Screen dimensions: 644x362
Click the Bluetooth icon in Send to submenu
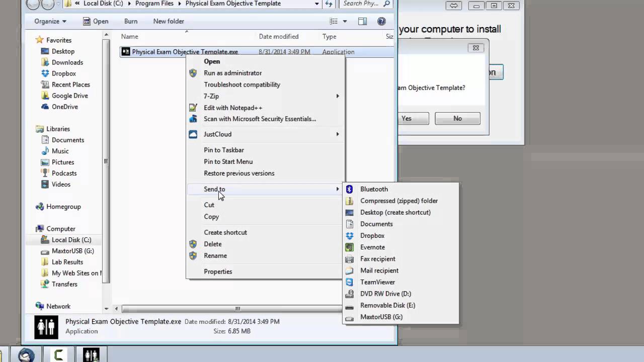click(350, 189)
